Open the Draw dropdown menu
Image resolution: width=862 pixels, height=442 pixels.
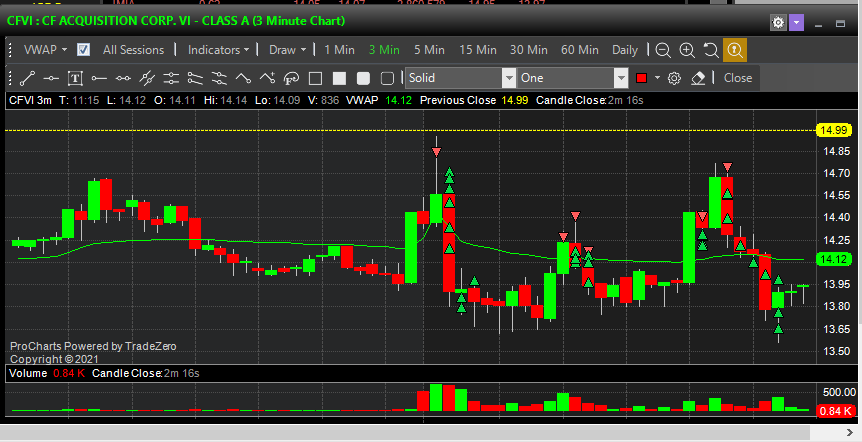tap(287, 49)
